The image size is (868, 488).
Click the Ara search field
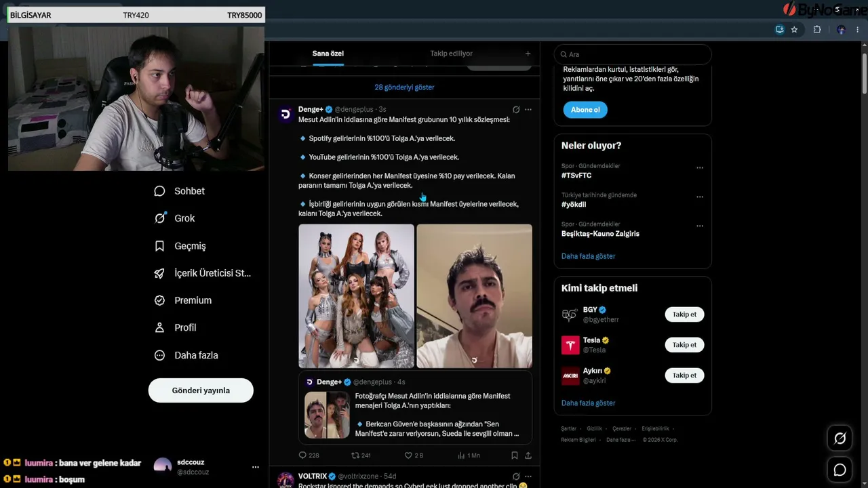pyautogui.click(x=633, y=54)
